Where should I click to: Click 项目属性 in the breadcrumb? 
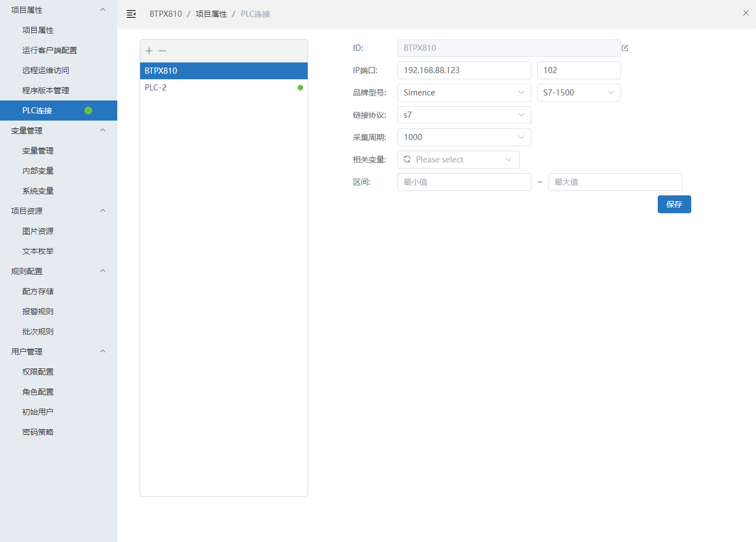(x=211, y=14)
